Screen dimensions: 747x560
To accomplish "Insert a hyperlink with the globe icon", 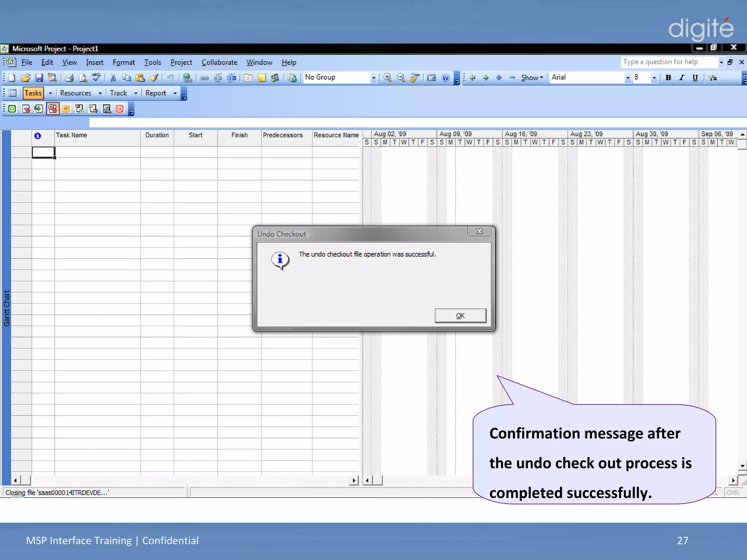I will 187,78.
